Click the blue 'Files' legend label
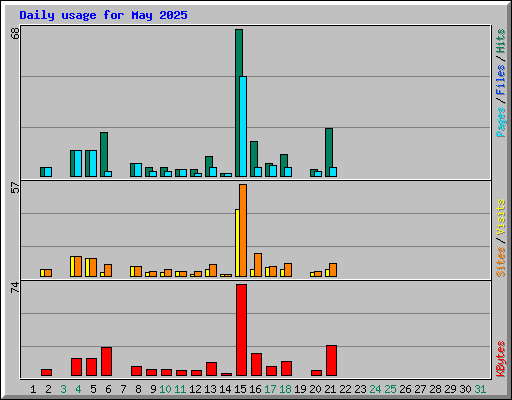Viewport: 512px width, 400px height. click(501, 80)
